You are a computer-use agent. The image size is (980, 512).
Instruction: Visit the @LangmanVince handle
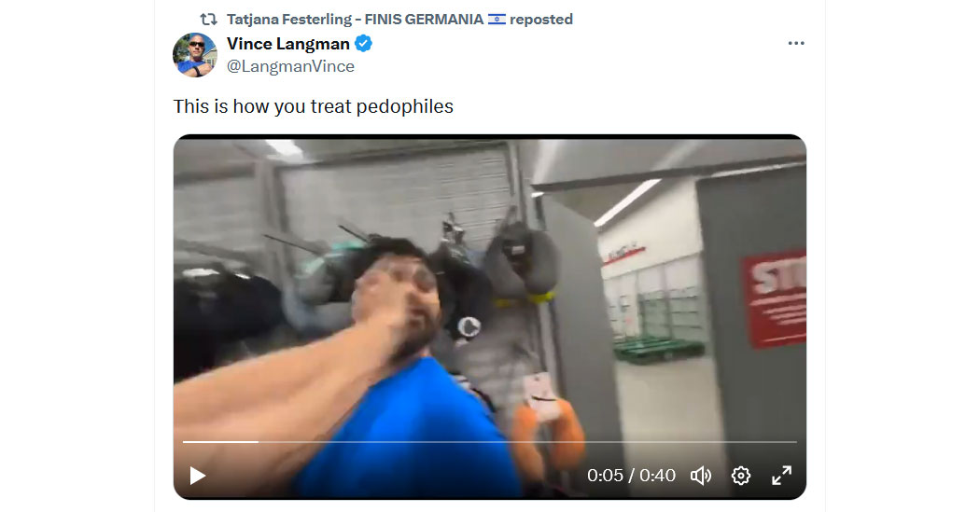(290, 66)
